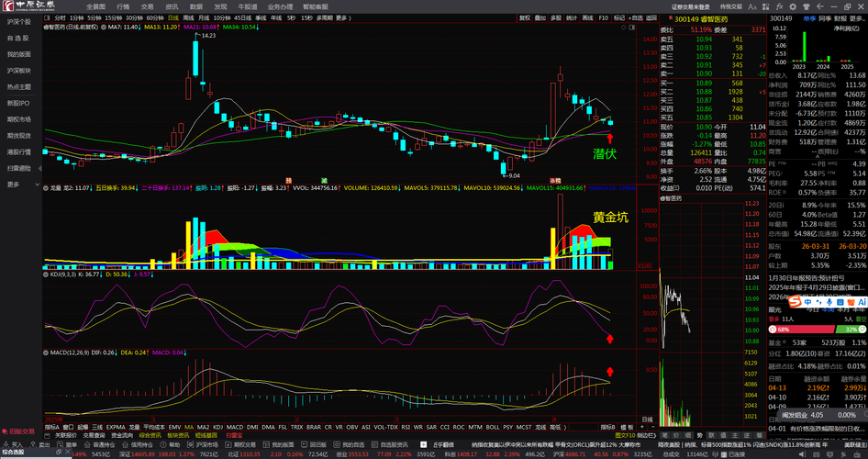Viewport: 868px width, 459px height.
Task: Open the 多周期 period dropdown
Action: pyautogui.click(x=325, y=18)
